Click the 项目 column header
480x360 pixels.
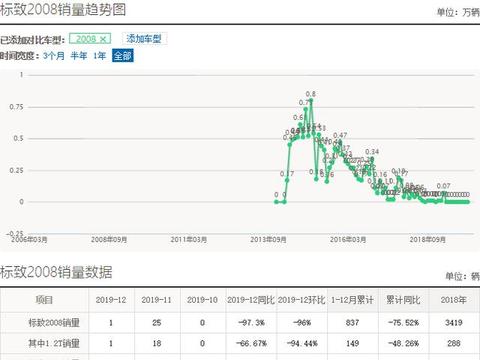(44, 300)
